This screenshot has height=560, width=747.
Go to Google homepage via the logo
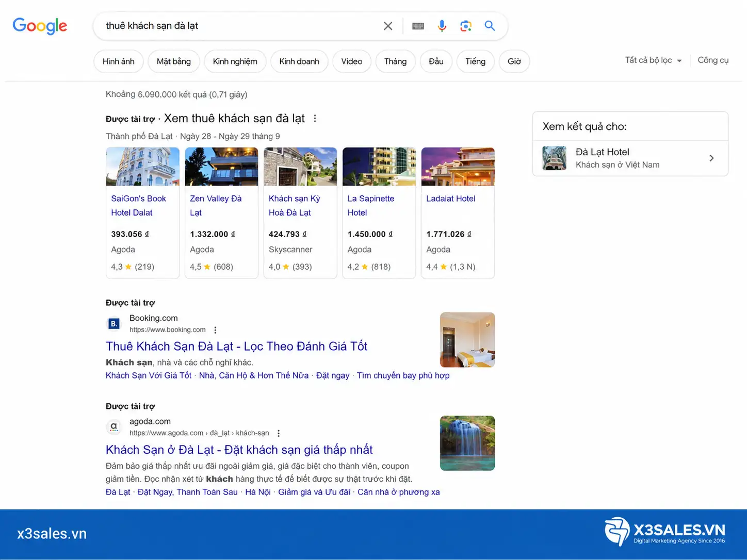pyautogui.click(x=40, y=26)
